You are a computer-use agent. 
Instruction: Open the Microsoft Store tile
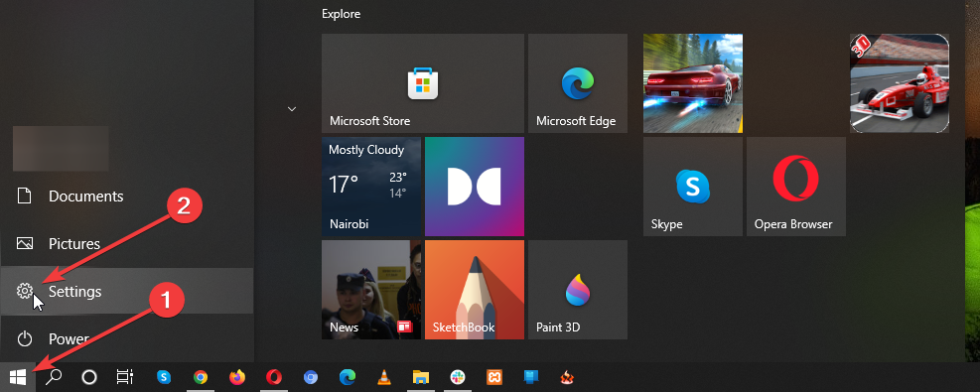click(x=423, y=83)
